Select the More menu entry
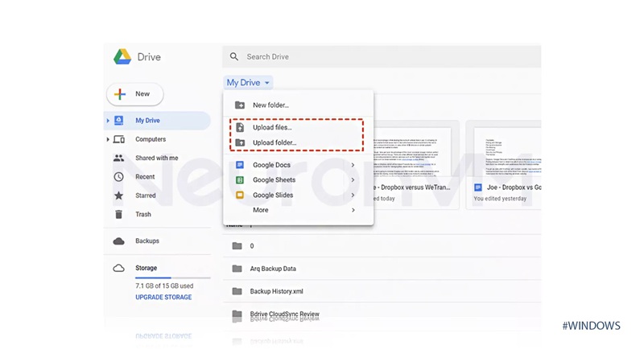 [x=298, y=210]
